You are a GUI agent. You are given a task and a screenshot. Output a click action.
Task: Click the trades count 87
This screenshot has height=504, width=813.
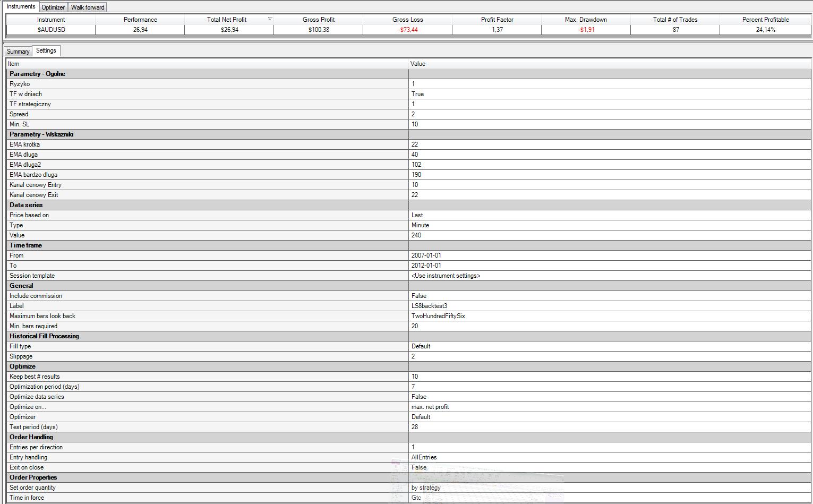point(675,30)
